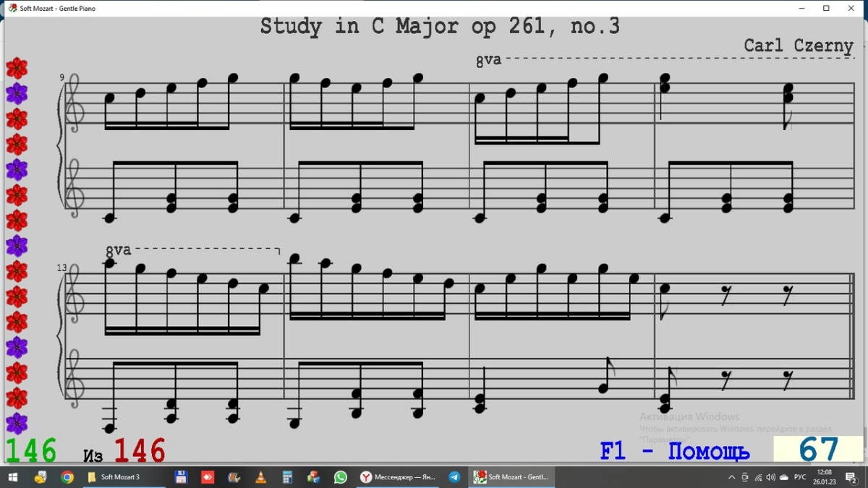Open WhatsApp from the taskbar
The width and height of the screenshot is (868, 488).
point(340,477)
